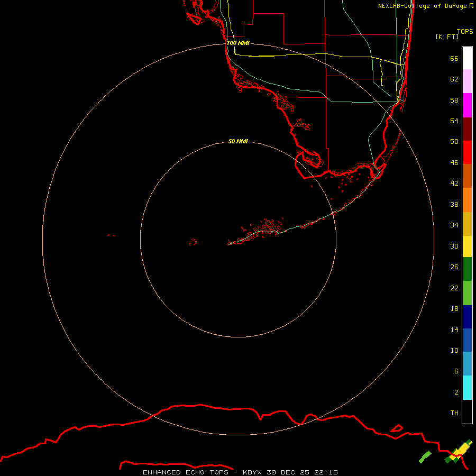
Task: Click the light pink legend swatch
Action: coord(467,81)
